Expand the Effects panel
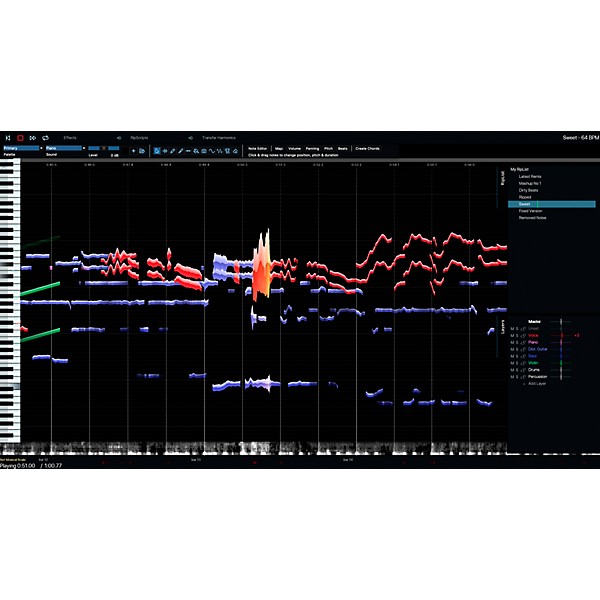Screen dimensions: 600x600 tap(70, 137)
